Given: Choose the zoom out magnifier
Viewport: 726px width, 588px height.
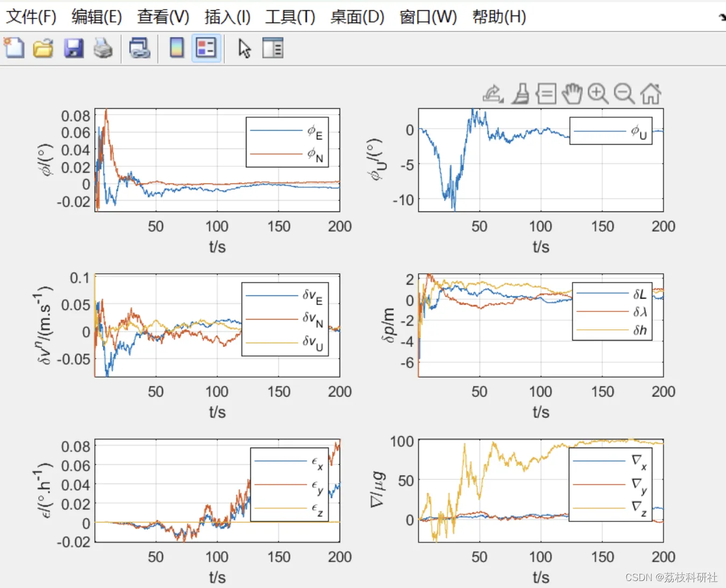Looking at the screenshot, I should [624, 94].
